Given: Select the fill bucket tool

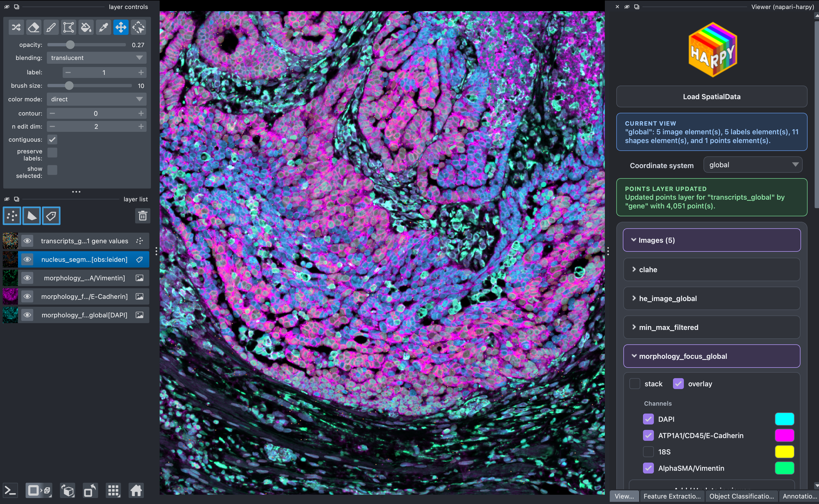Looking at the screenshot, I should 86,27.
